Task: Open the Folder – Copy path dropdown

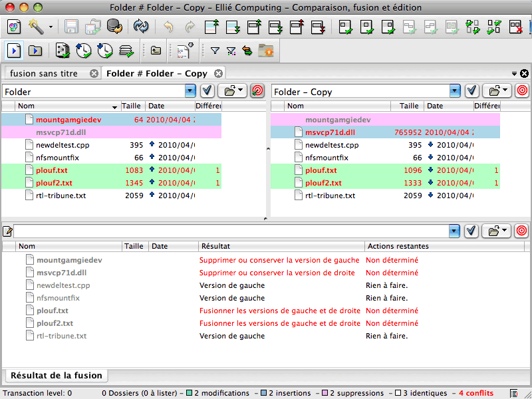Action: pos(455,90)
